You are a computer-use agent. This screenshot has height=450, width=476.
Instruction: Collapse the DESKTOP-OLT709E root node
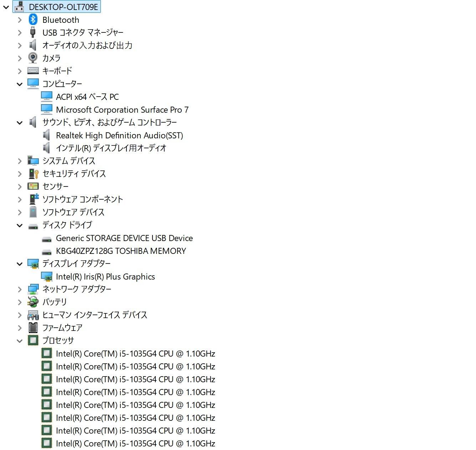[x=6, y=7]
